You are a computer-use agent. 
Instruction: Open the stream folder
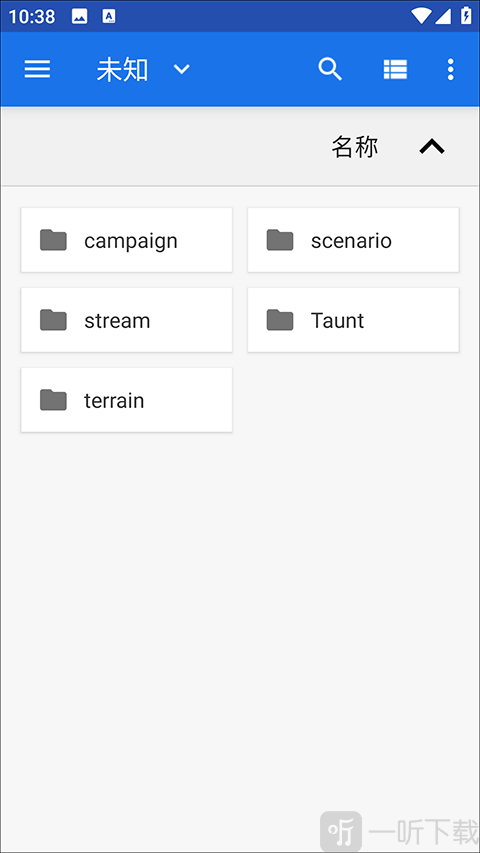pyautogui.click(x=127, y=320)
